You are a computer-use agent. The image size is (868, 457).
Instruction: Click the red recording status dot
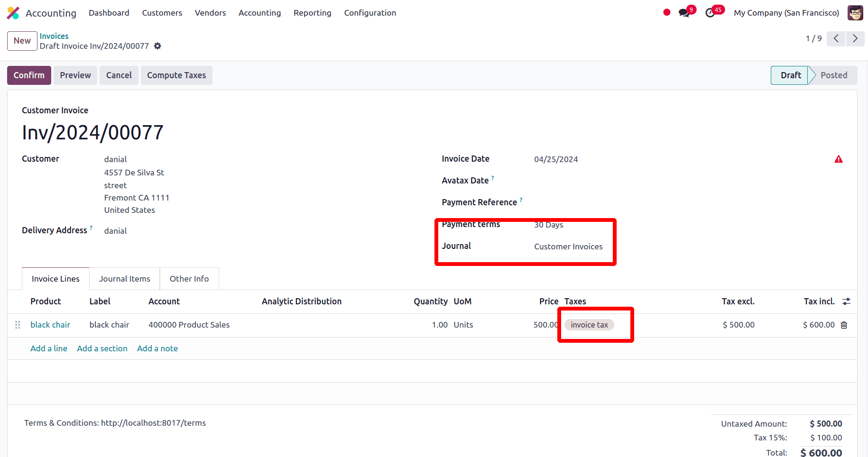(667, 13)
